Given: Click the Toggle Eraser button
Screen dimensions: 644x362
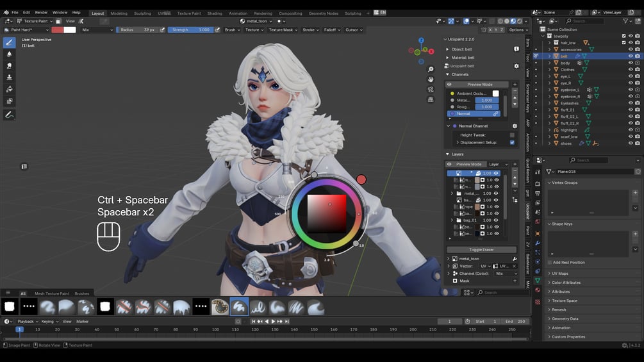Looking at the screenshot, I should click(481, 249).
